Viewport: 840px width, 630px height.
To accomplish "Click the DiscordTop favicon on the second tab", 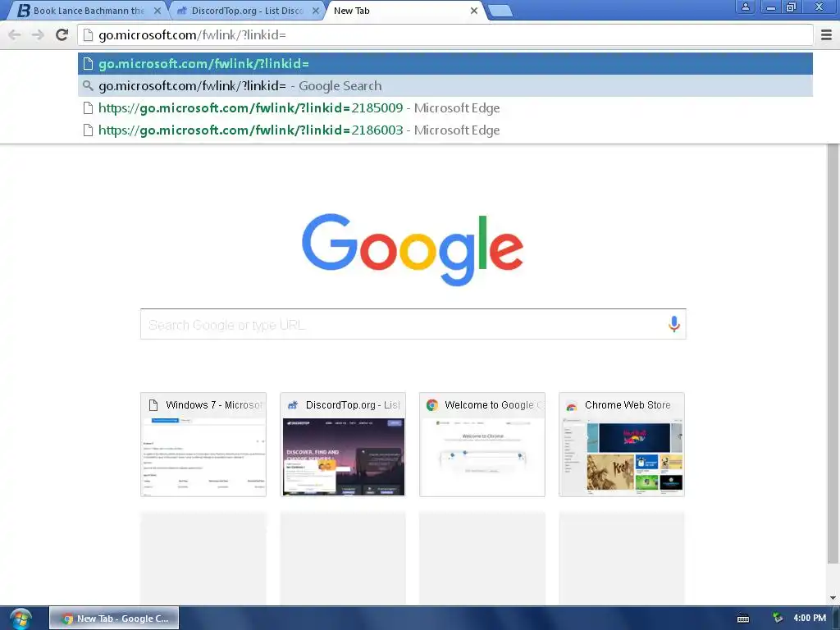I will [182, 11].
